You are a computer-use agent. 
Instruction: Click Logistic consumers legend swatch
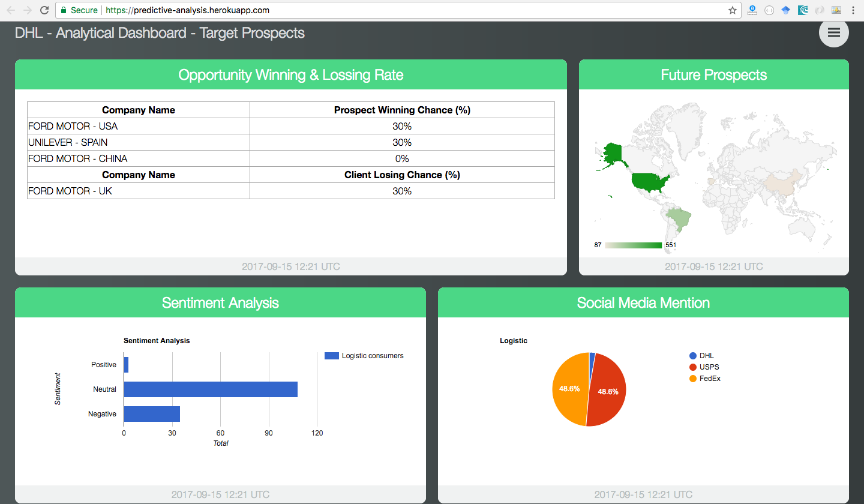click(332, 356)
